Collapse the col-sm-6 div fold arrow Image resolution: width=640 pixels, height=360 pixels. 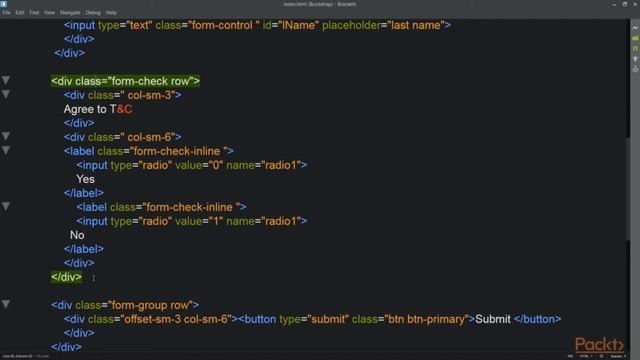pos(6,136)
